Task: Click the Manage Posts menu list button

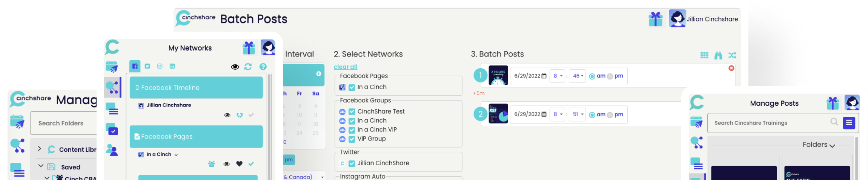Action: point(849,123)
